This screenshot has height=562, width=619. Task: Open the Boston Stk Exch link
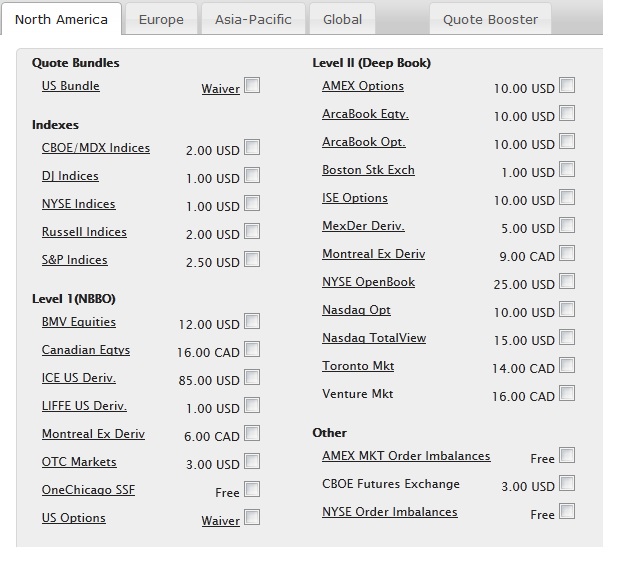(x=368, y=170)
